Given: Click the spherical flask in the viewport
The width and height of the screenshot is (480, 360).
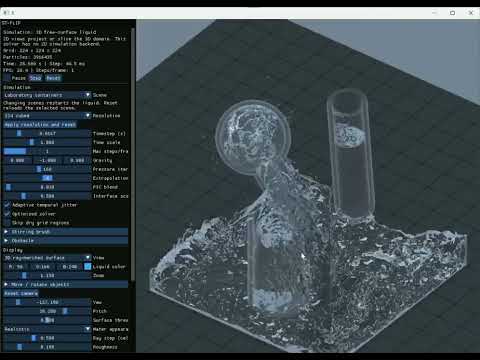Looking at the screenshot, I should [x=253, y=137].
